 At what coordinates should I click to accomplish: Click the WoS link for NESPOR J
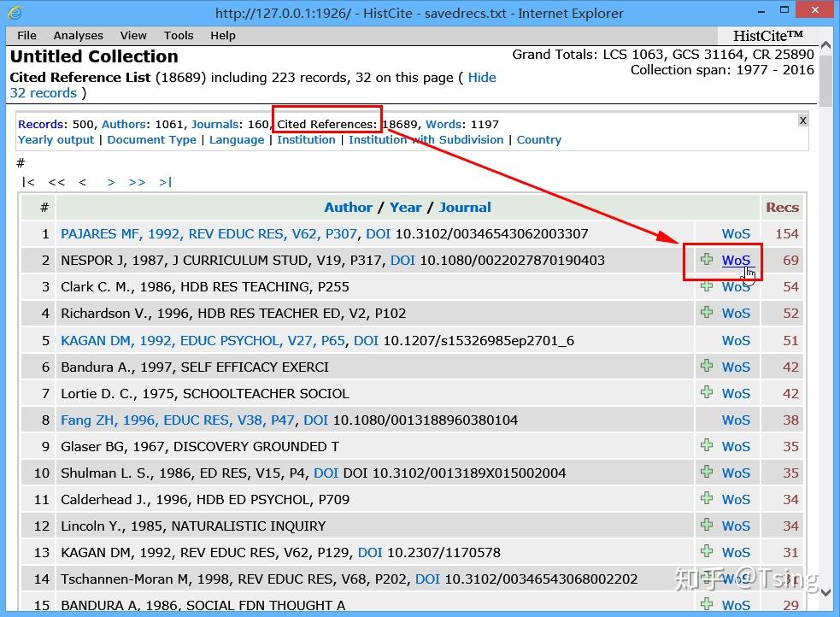click(x=736, y=261)
